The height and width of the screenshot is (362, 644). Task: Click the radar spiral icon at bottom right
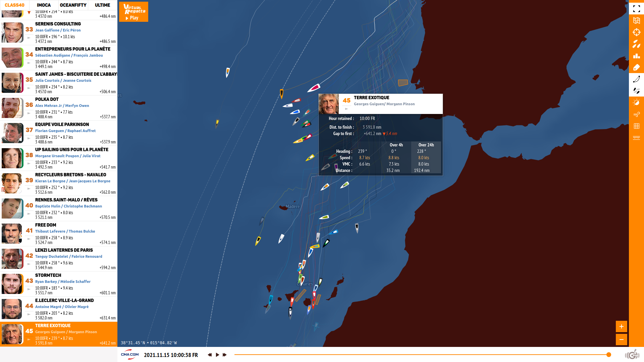632,354
